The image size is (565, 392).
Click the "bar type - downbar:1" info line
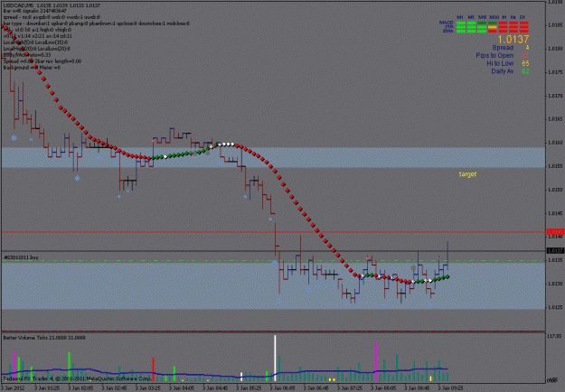[96, 23]
